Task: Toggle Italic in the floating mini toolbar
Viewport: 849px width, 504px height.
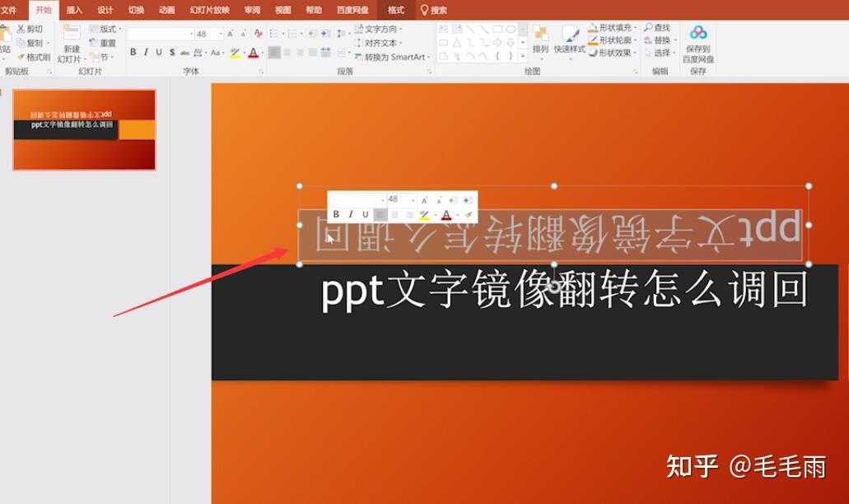Action: pyautogui.click(x=351, y=214)
